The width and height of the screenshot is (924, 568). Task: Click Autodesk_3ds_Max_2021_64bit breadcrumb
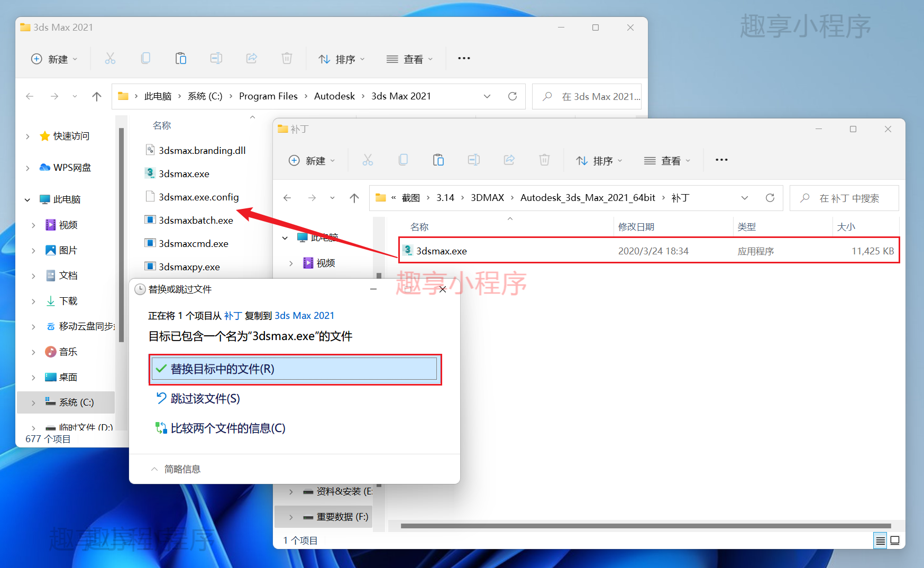click(x=588, y=198)
